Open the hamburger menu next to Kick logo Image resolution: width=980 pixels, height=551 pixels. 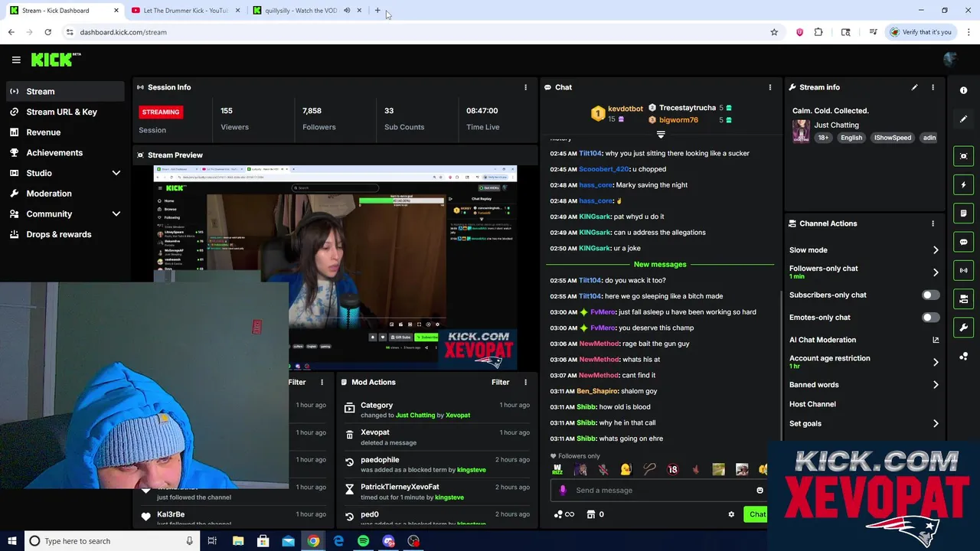(16, 59)
